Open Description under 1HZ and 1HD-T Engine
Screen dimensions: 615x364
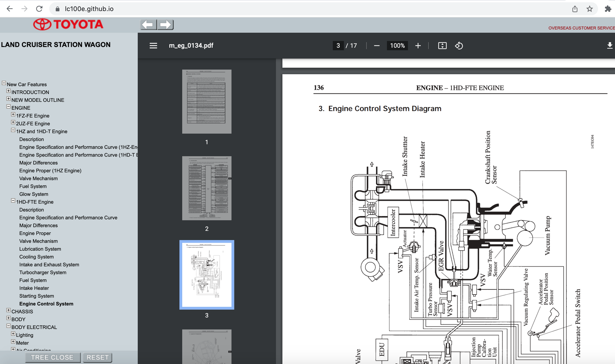31,139
